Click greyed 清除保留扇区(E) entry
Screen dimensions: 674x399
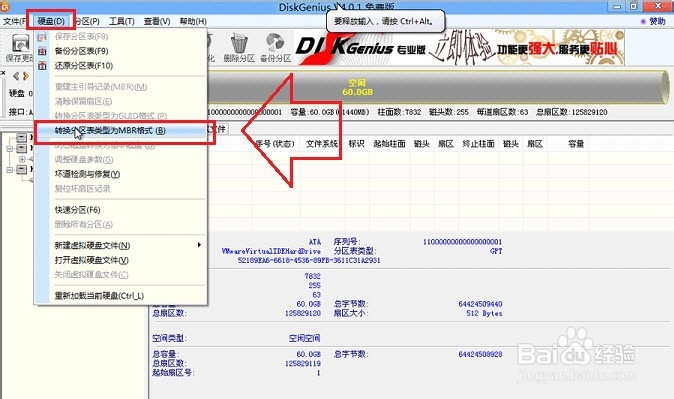pyautogui.click(x=83, y=101)
